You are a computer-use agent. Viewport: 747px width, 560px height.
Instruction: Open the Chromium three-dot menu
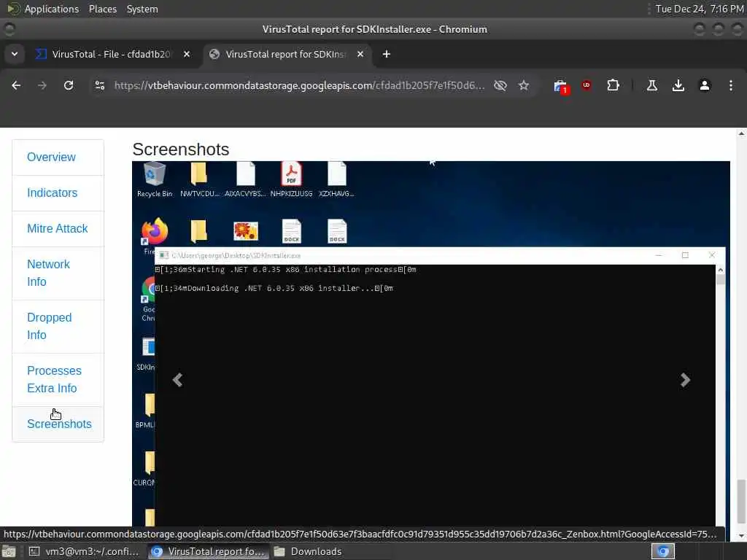pos(730,85)
